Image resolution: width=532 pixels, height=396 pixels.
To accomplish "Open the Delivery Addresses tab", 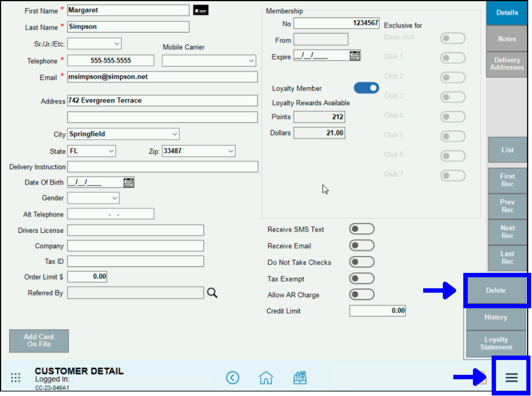I will 506,64.
